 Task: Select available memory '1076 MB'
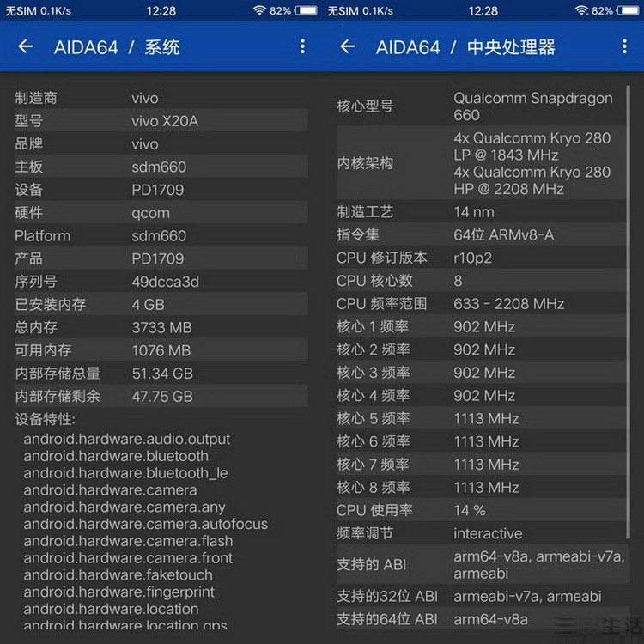[161, 350]
